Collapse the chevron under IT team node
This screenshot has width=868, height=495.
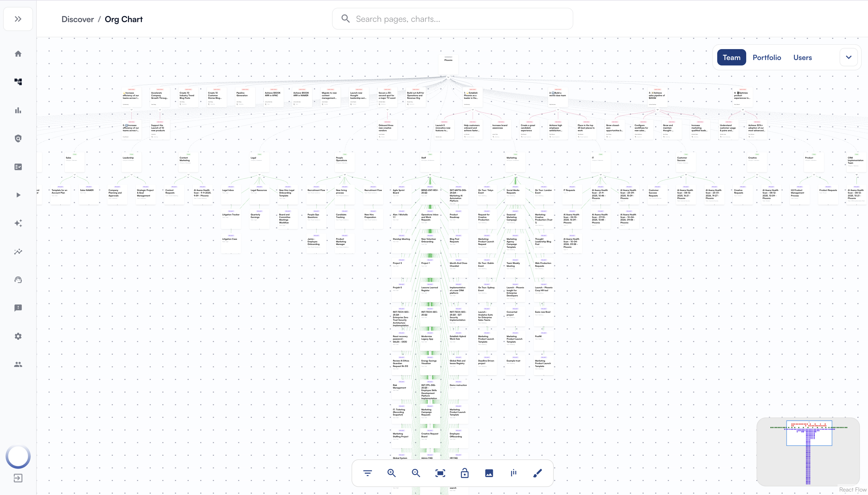(600, 175)
